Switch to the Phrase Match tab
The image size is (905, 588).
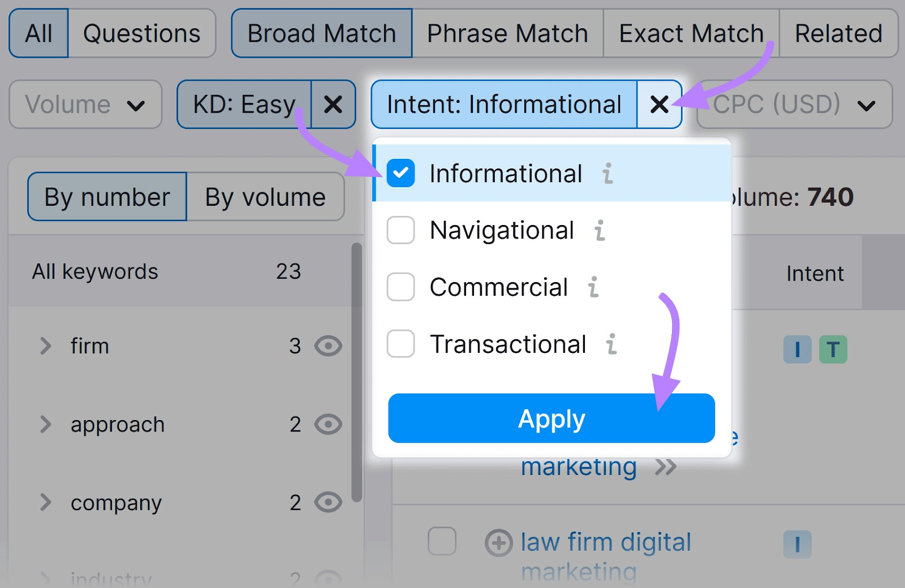tap(507, 33)
